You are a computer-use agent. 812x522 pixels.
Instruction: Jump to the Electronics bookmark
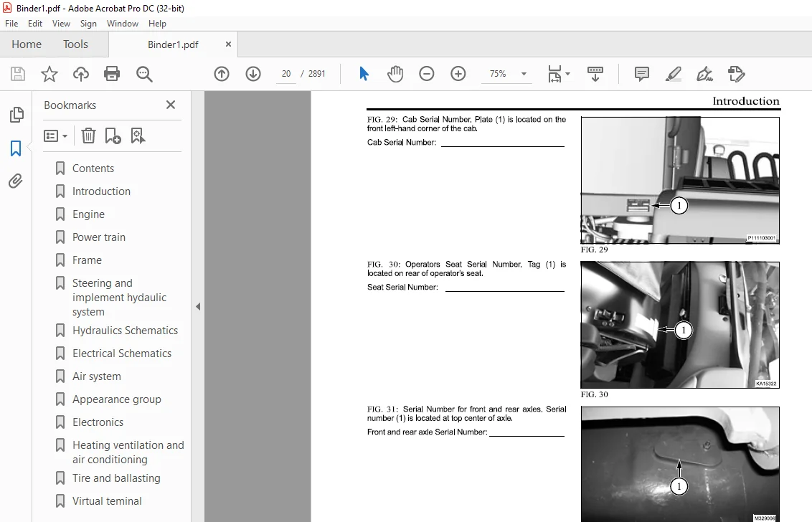click(98, 422)
